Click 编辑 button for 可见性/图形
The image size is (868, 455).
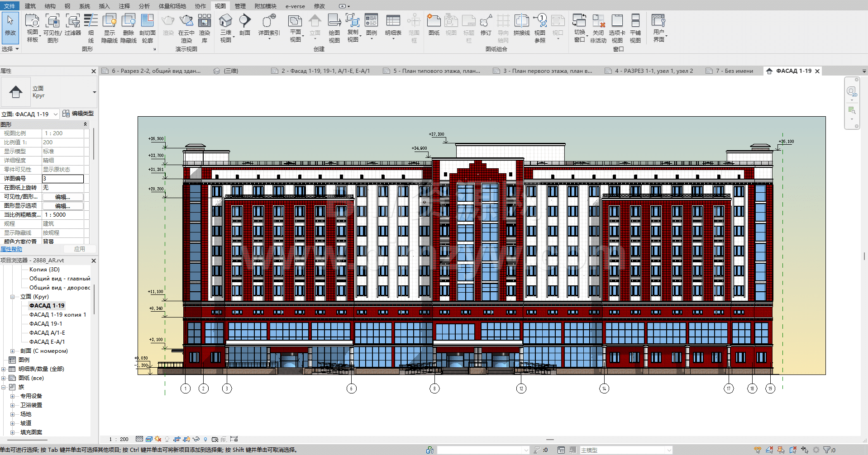click(x=63, y=197)
